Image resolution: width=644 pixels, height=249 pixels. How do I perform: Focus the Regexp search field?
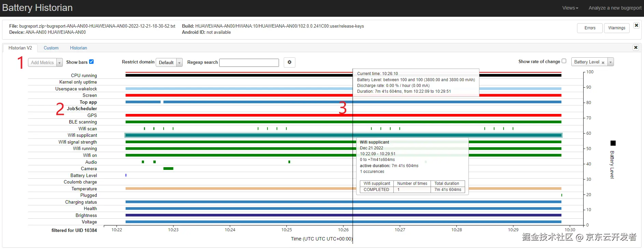tap(249, 62)
